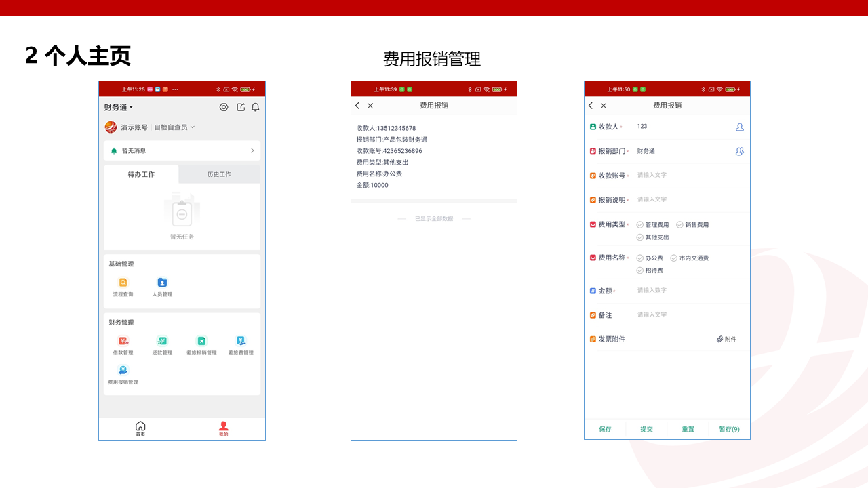Image resolution: width=868 pixels, height=488 pixels.
Task: Go to the 首页 bottom tab
Action: click(x=140, y=428)
